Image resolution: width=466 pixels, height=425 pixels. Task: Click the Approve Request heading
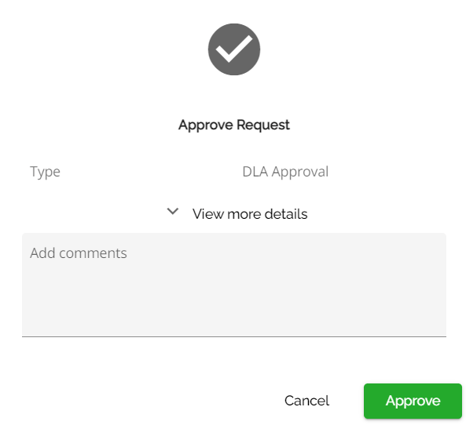[234, 125]
